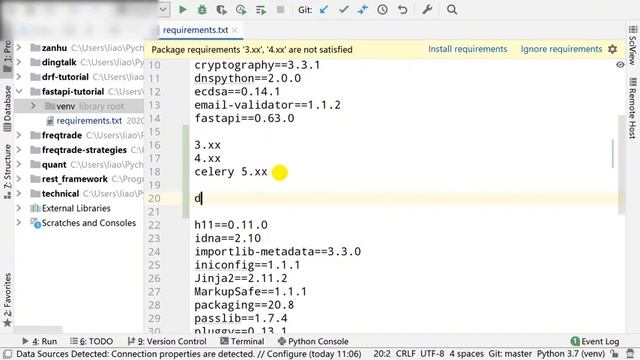
Task: Commit changes with the Git checkmark icon
Action: [x=344, y=9]
